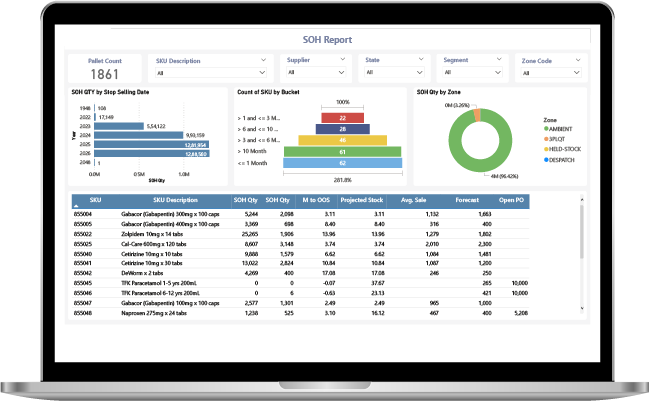649x401 pixels.
Task: Open the SKU Description 'All' dropdown
Action: coord(211,73)
